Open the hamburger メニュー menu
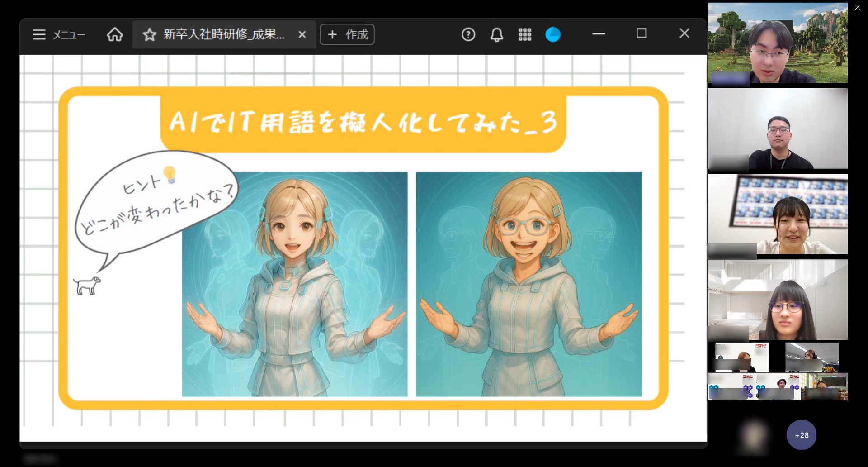This screenshot has width=868, height=467. click(58, 34)
